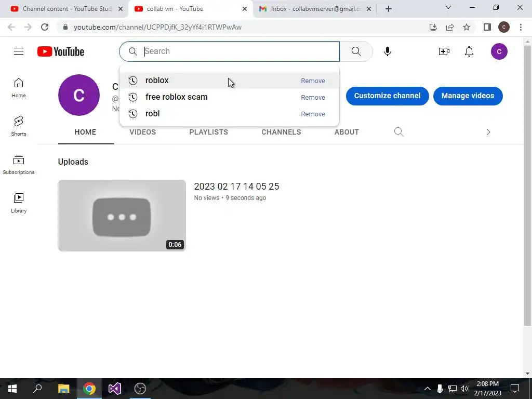
Task: Open Subscriptions in the sidebar
Action: click(x=19, y=165)
